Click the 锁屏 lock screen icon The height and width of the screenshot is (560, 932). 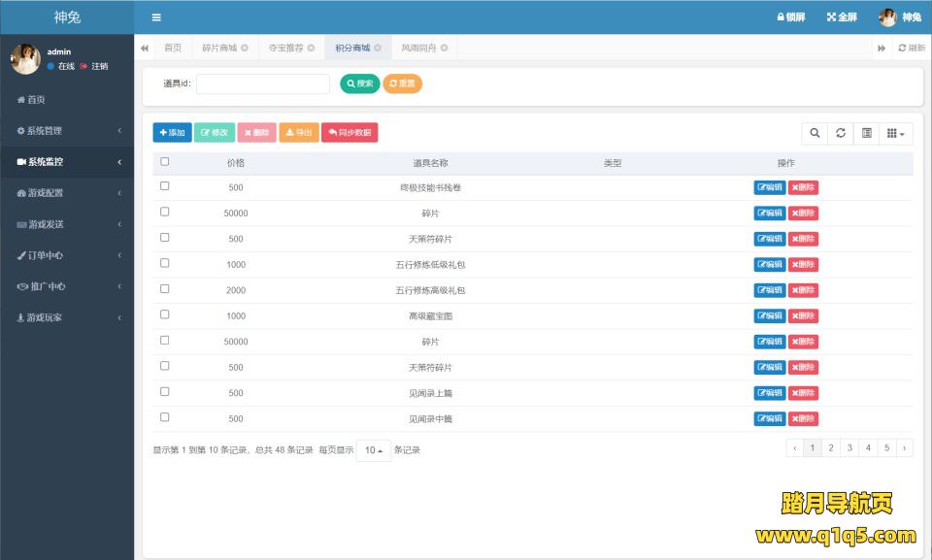pyautogui.click(x=781, y=17)
